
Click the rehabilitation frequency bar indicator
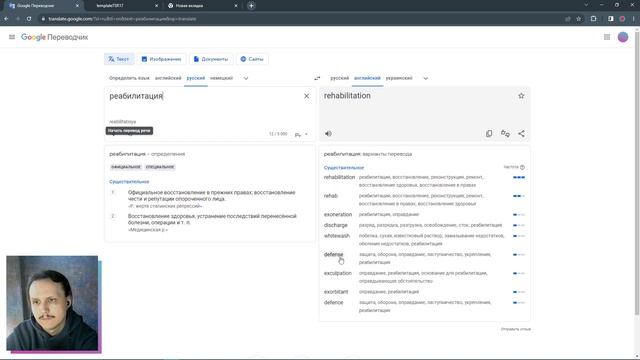519,178
